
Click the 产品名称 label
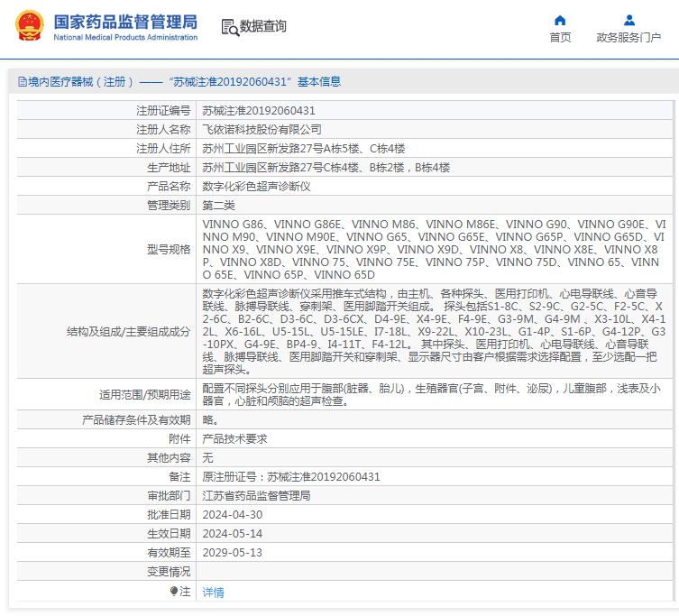pyautogui.click(x=169, y=187)
